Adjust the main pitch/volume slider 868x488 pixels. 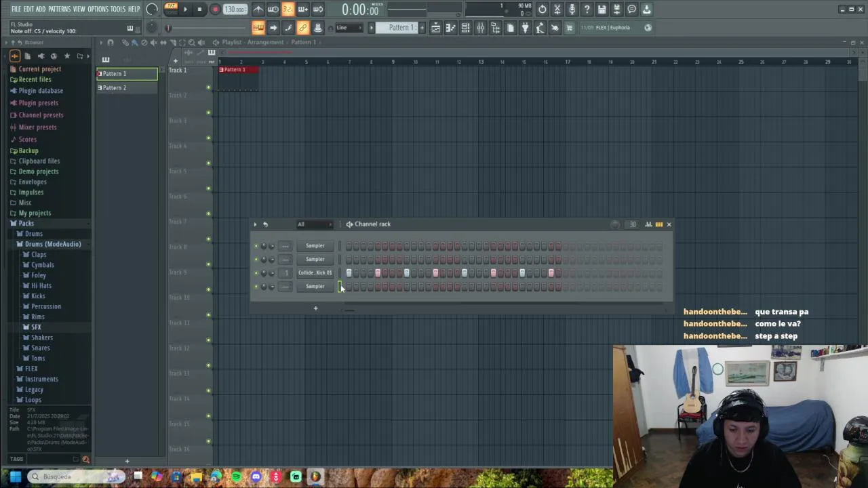pos(203,28)
